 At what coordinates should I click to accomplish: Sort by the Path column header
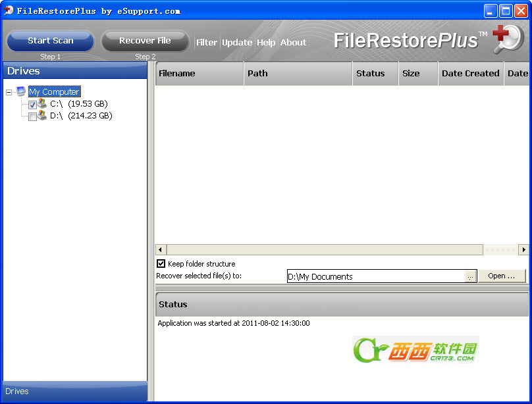298,73
